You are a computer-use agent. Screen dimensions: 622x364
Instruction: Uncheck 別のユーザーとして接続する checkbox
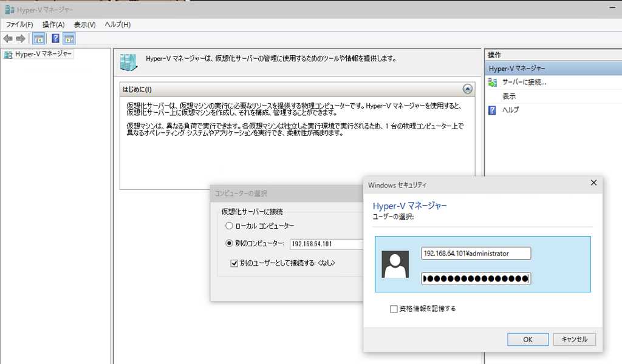(234, 263)
